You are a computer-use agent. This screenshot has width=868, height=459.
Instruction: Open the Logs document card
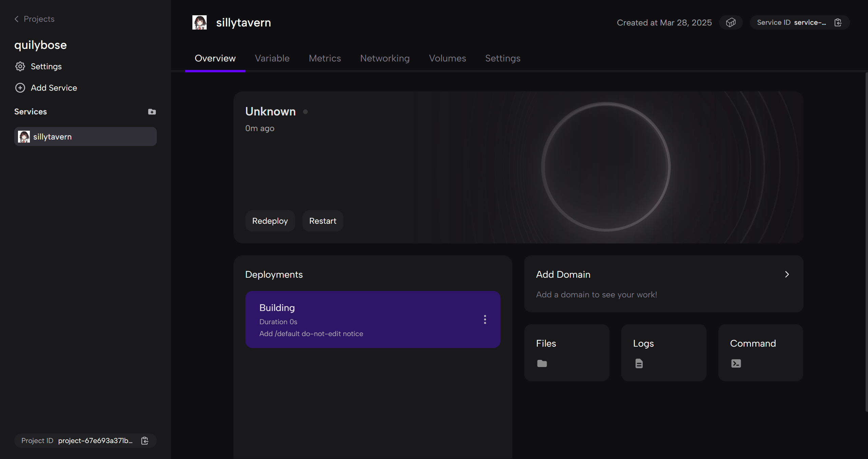click(663, 352)
